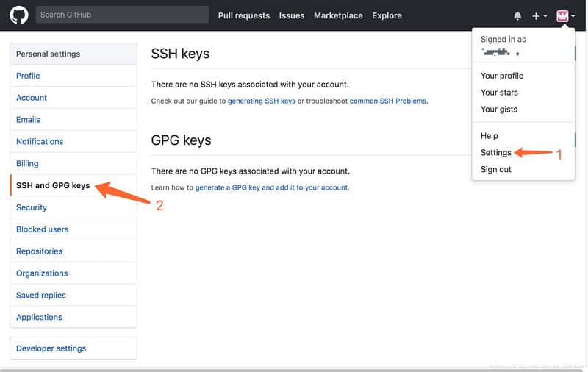
Task: Focus the Search GitHub field
Action: (122, 15)
